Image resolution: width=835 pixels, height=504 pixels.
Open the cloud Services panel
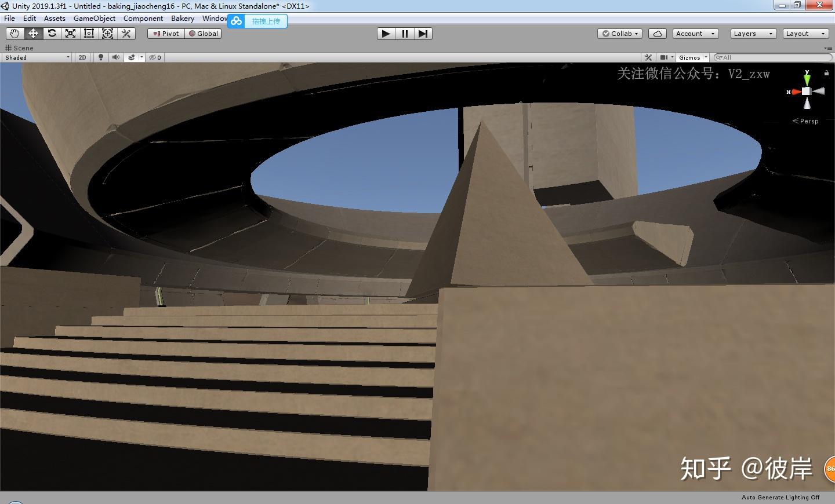pos(658,34)
